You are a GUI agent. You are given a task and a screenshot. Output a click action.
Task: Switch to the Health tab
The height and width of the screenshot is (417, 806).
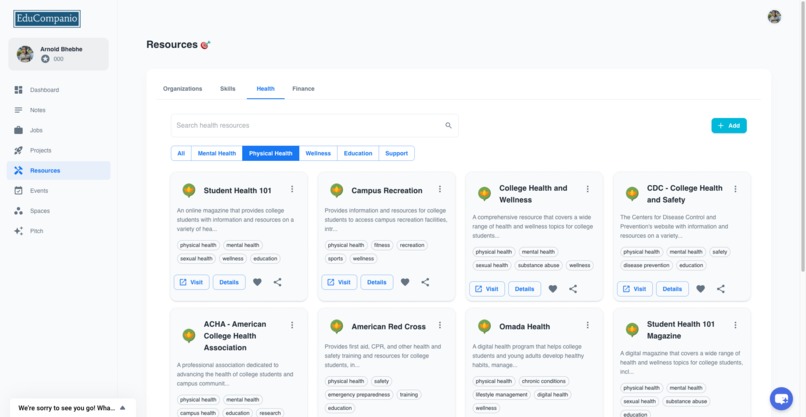pos(266,89)
